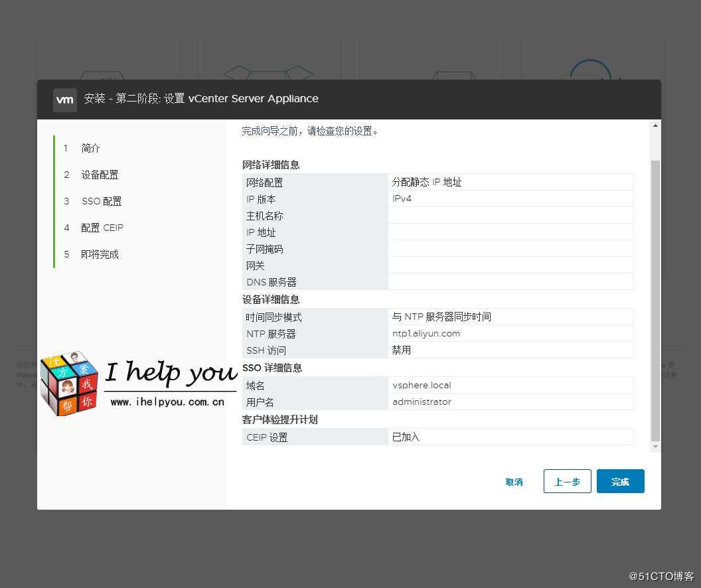Click the IP 地址 row label
Viewport: 701px width, 588px height.
click(x=261, y=232)
